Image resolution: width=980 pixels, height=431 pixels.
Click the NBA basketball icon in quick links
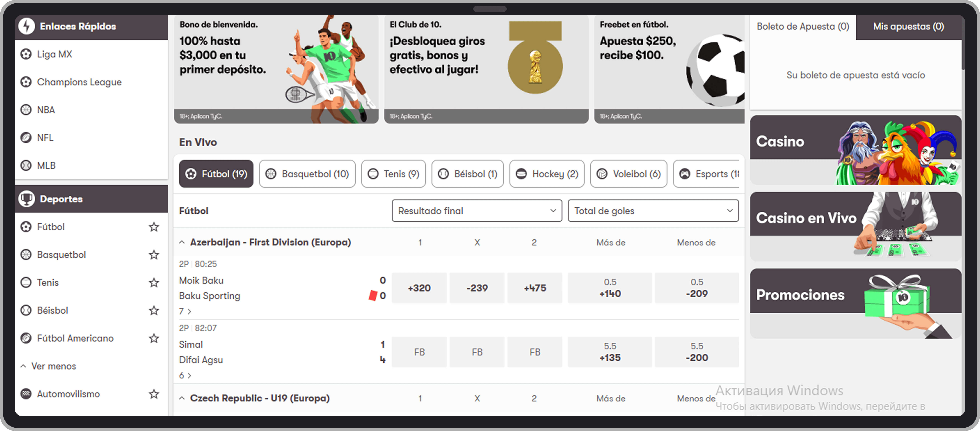point(26,110)
